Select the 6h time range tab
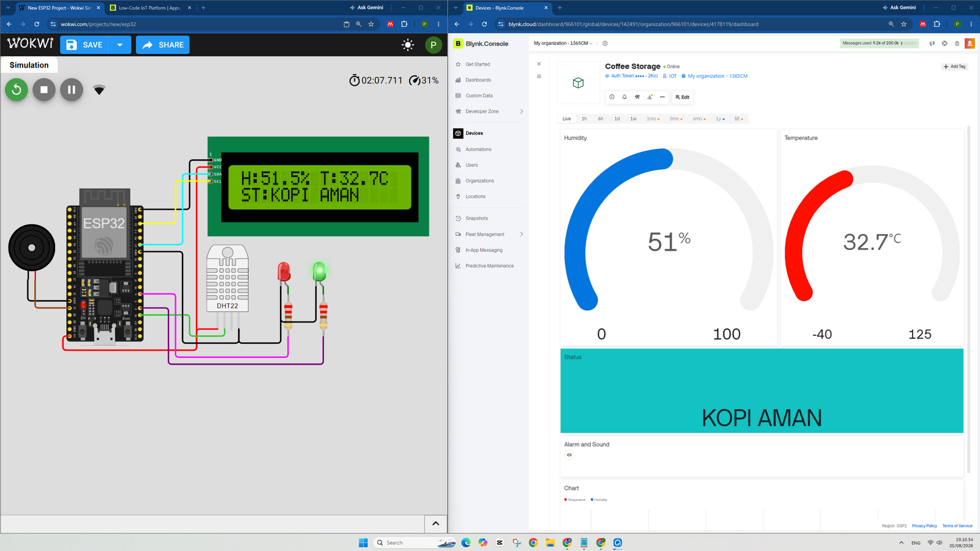Screen dimensions: 980x551 click(x=601, y=119)
